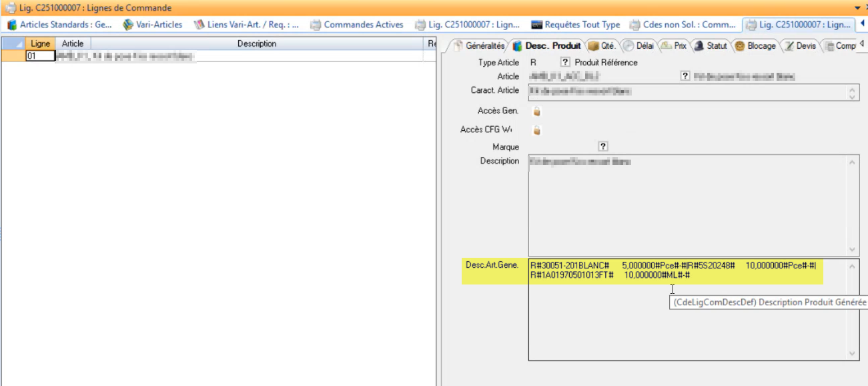Open the Généralités tab
868x386 pixels.
pos(478,46)
